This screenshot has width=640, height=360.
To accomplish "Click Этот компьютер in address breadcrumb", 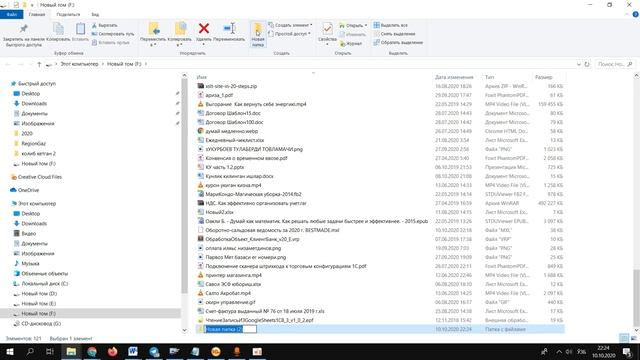I will point(80,64).
